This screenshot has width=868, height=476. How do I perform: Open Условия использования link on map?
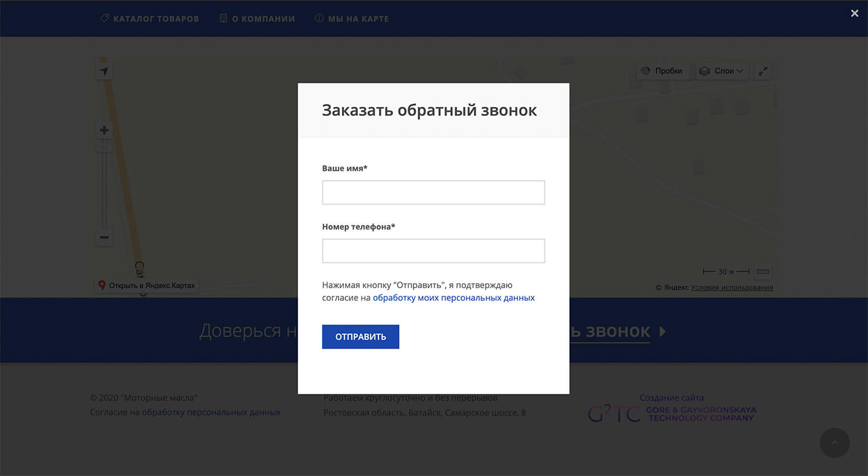pyautogui.click(x=731, y=288)
